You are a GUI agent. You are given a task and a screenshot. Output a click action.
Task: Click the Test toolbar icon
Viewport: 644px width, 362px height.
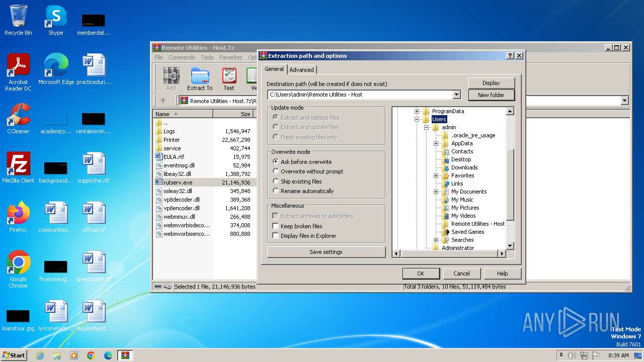(229, 79)
